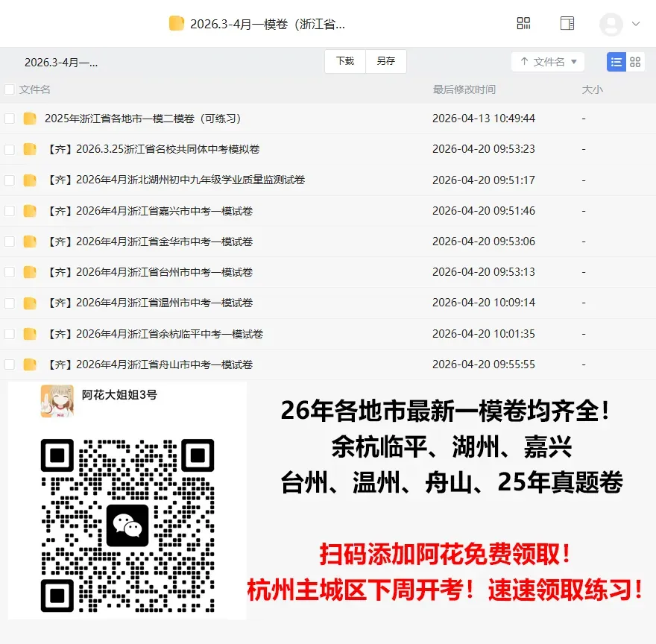Switch to grid view mode
The width and height of the screenshot is (656, 644).
pyautogui.click(x=635, y=62)
